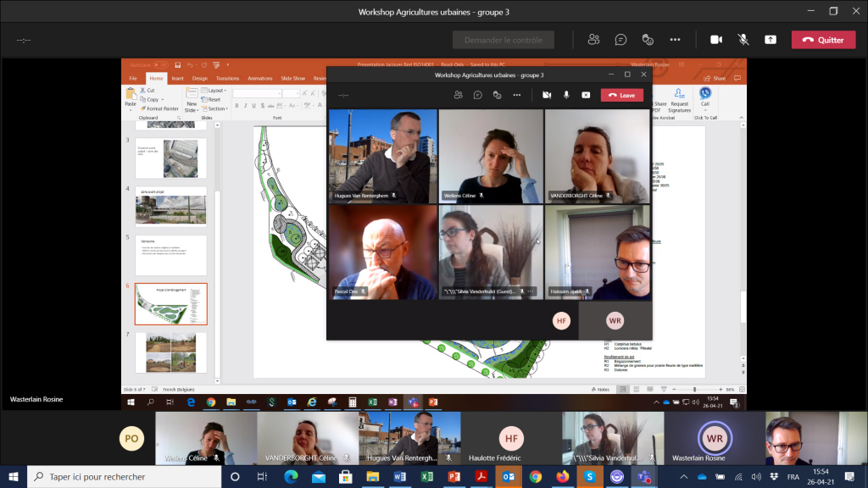Click the Windows search box on taskbar
Screen dimensions: 868x488
[x=125, y=476]
